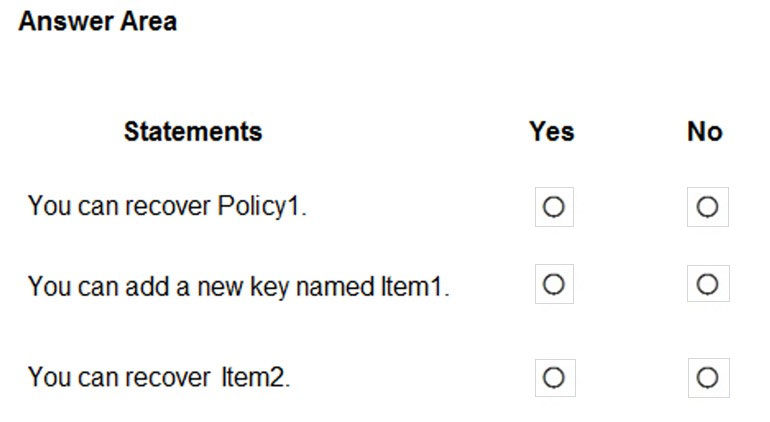
Task: Select Yes for recovering Policy1
Action: [x=554, y=207]
